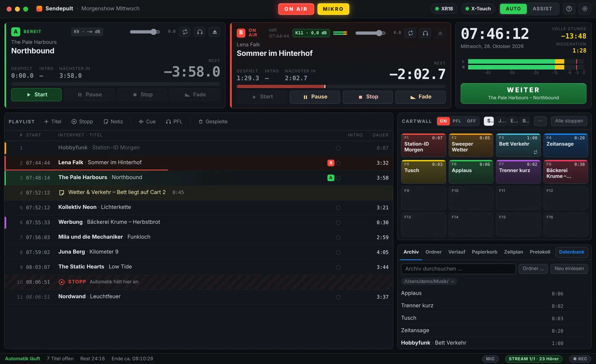Click Alle stoppen in cartwall
Viewport: 596px width, 364px height.
pyautogui.click(x=569, y=121)
